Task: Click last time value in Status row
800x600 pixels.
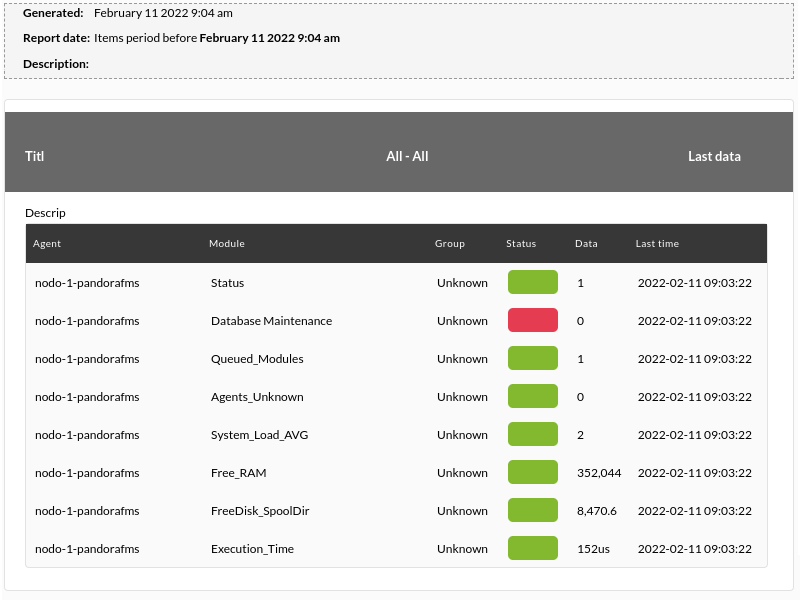Action: 695,283
